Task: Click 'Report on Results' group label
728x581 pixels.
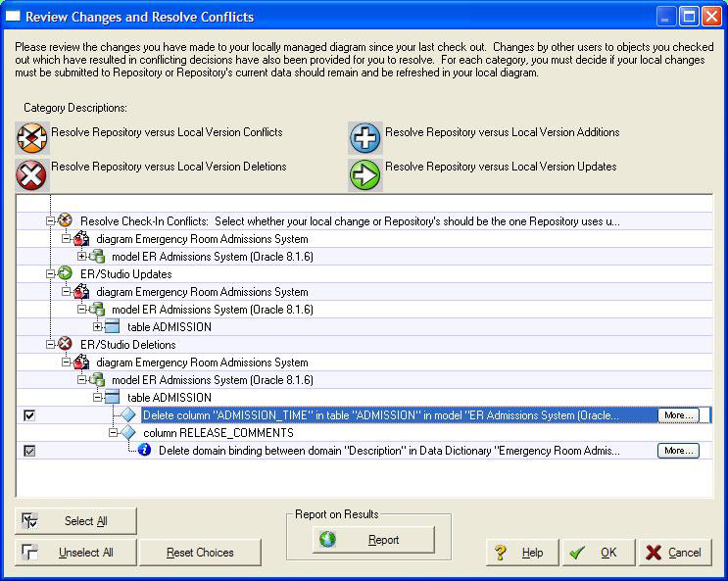Action: [337, 514]
